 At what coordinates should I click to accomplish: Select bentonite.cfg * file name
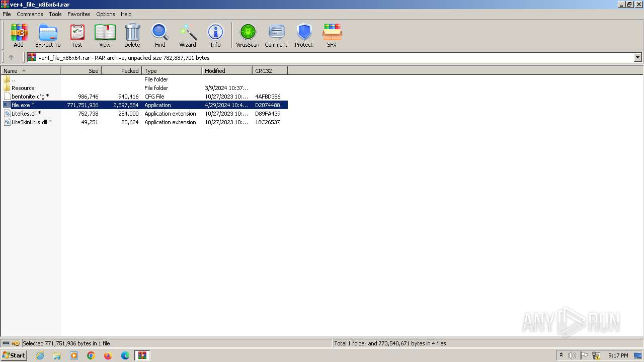click(x=30, y=97)
